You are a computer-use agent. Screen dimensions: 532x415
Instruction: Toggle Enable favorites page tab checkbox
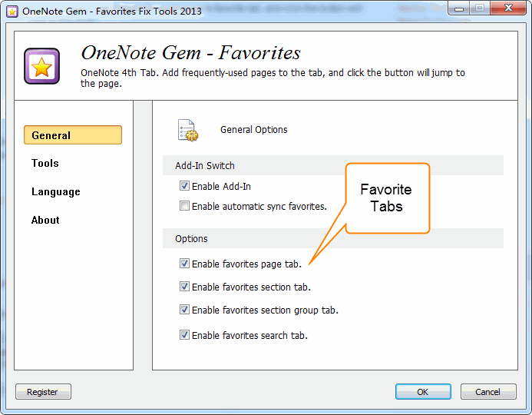point(184,263)
